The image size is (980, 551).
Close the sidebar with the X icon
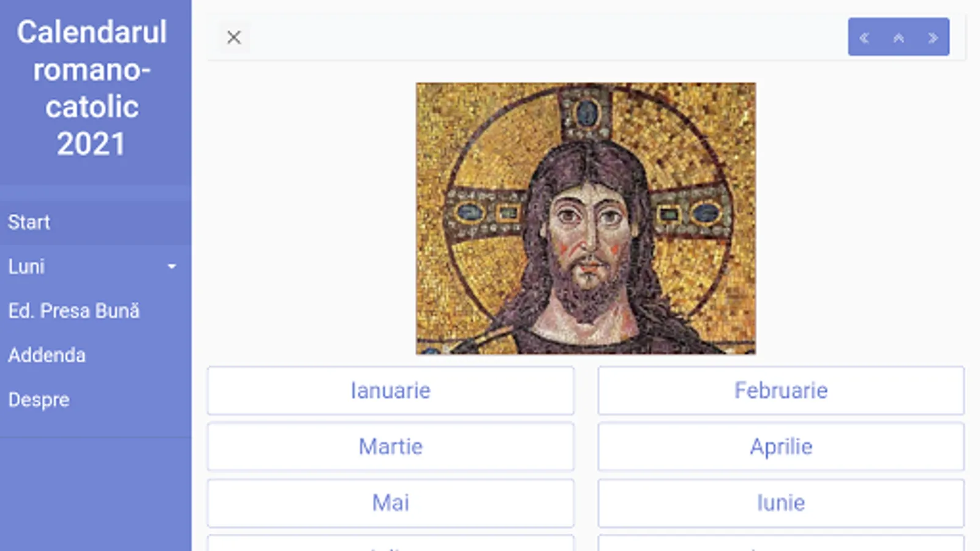click(233, 37)
